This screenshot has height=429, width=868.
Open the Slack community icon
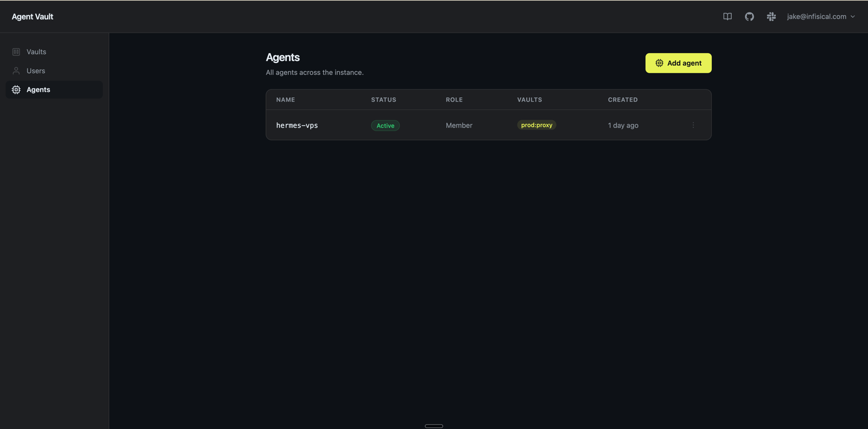pyautogui.click(x=771, y=17)
